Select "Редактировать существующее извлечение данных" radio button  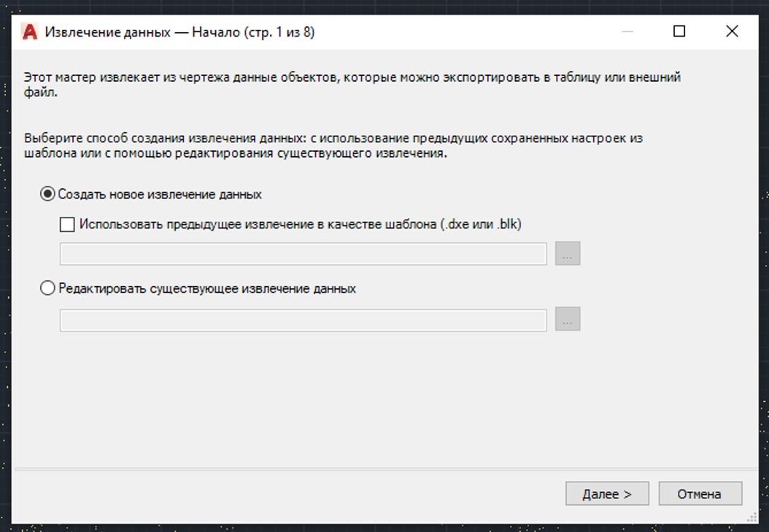tap(48, 288)
